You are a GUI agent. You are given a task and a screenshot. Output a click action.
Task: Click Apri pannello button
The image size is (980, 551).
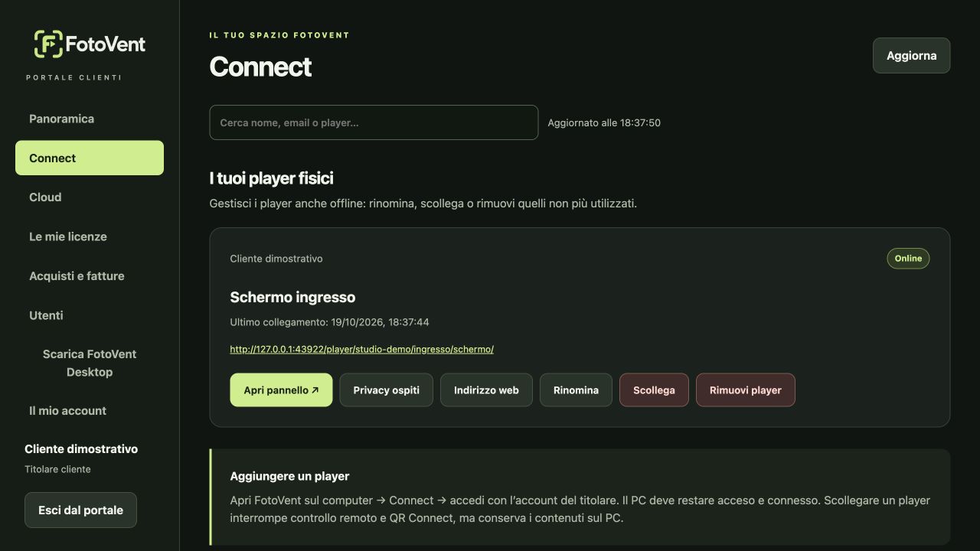(281, 390)
